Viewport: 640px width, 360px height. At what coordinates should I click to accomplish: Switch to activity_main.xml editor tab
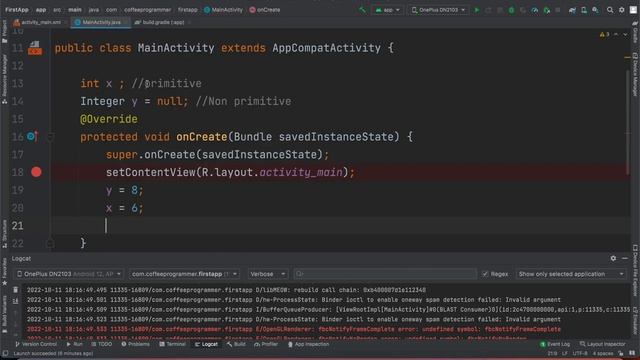(38, 22)
